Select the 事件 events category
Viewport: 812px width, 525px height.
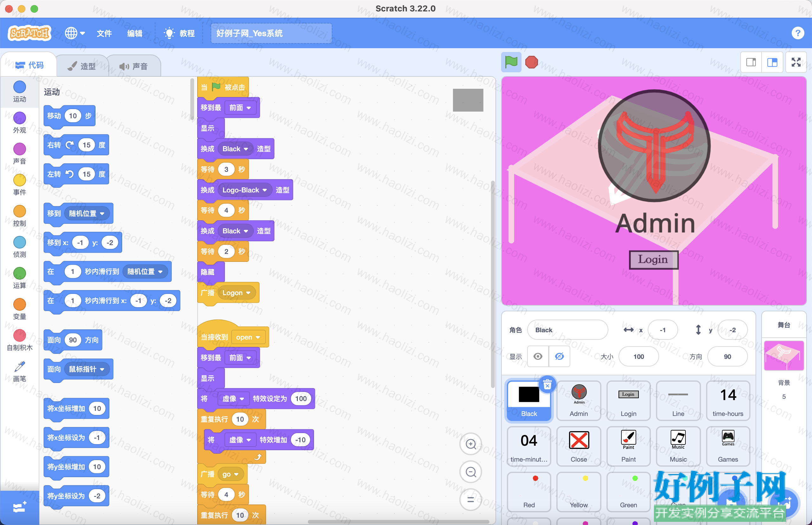point(19,185)
